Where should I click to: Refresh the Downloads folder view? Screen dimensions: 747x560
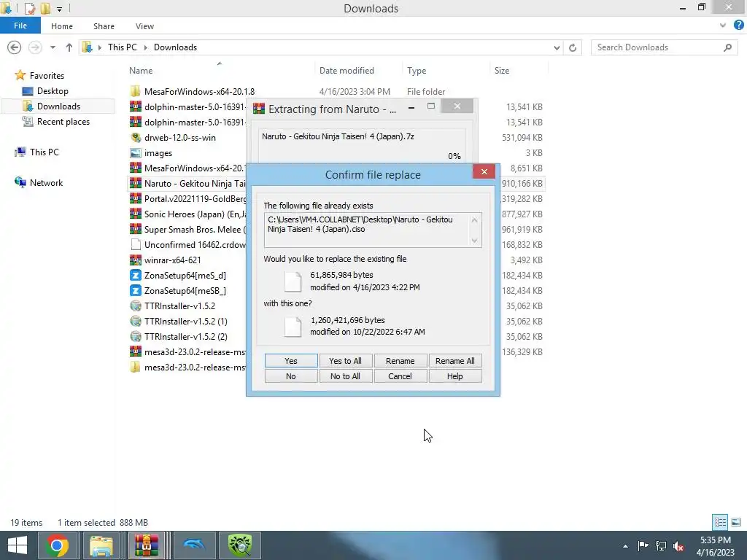tap(573, 47)
